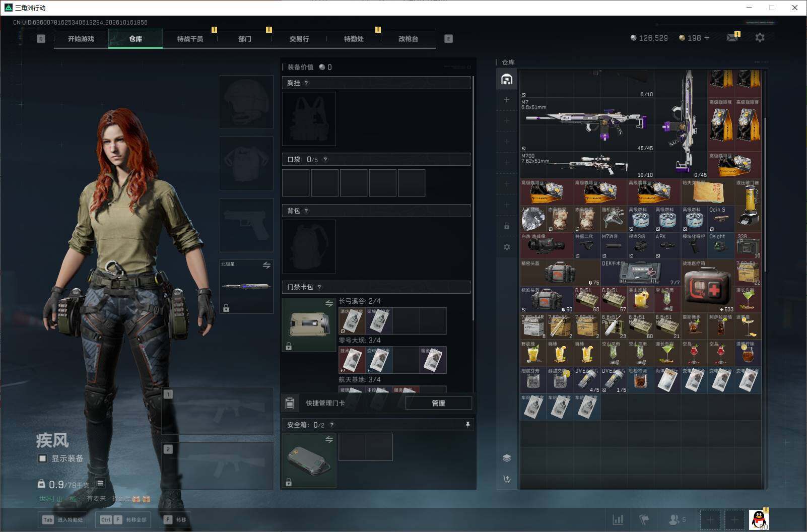The width and height of the screenshot is (807, 532).
Task: Click the auto-sort icon at 仓库 sidebar bottom
Action: pyautogui.click(x=507, y=479)
